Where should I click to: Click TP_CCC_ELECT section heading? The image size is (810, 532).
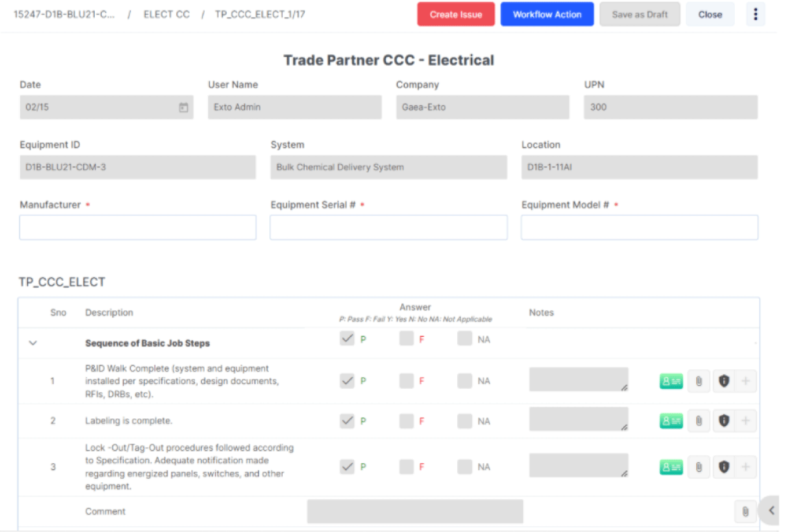click(x=62, y=282)
